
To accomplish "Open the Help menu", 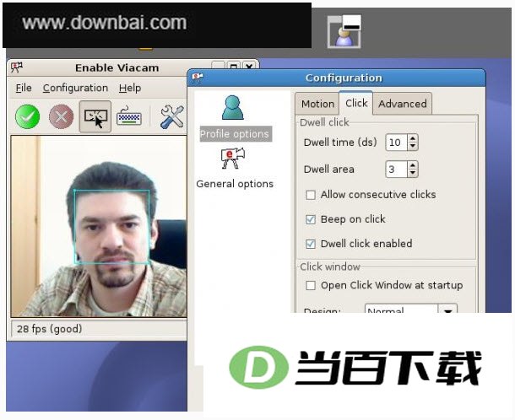I will point(130,88).
